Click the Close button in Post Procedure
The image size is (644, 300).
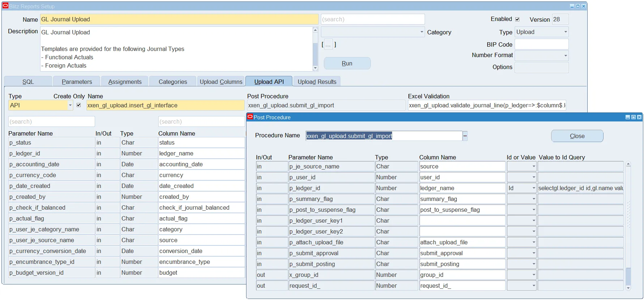coord(577,136)
